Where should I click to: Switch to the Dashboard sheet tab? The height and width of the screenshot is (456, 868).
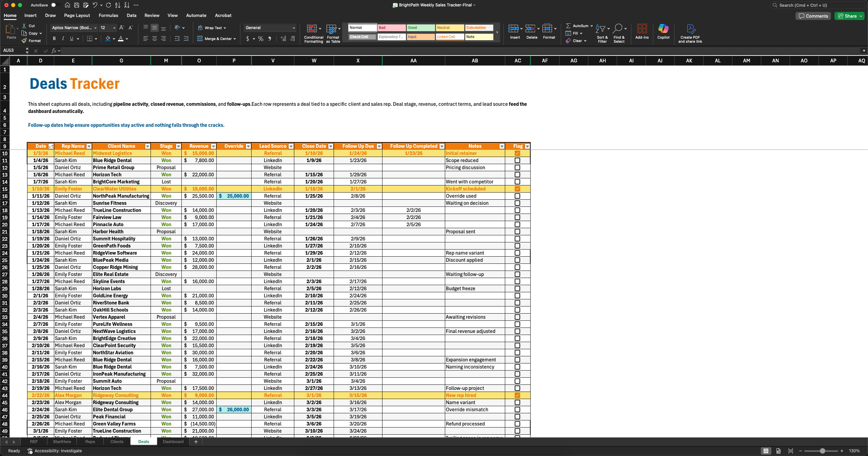pyautogui.click(x=173, y=441)
